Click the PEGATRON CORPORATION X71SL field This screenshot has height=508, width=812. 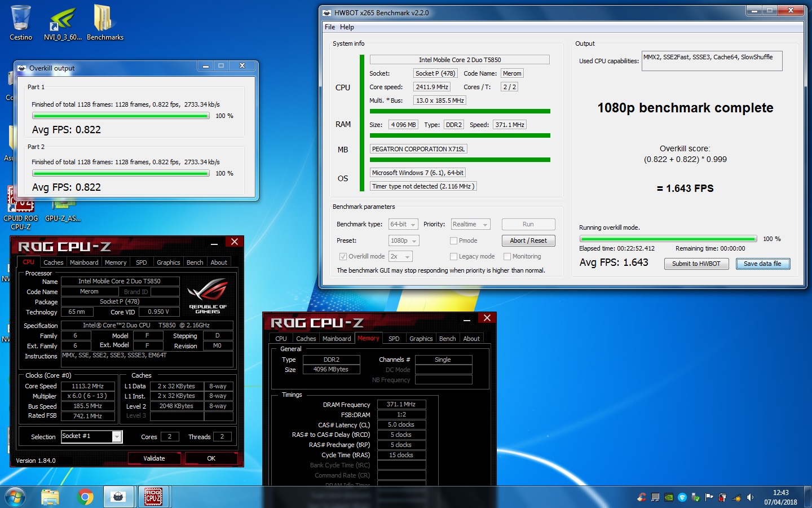pos(418,149)
